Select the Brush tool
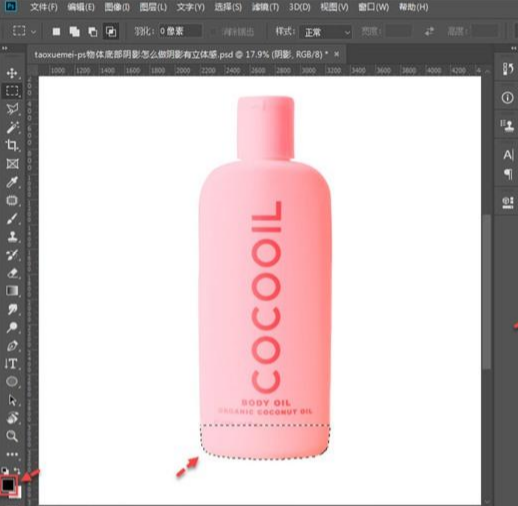 (12, 219)
